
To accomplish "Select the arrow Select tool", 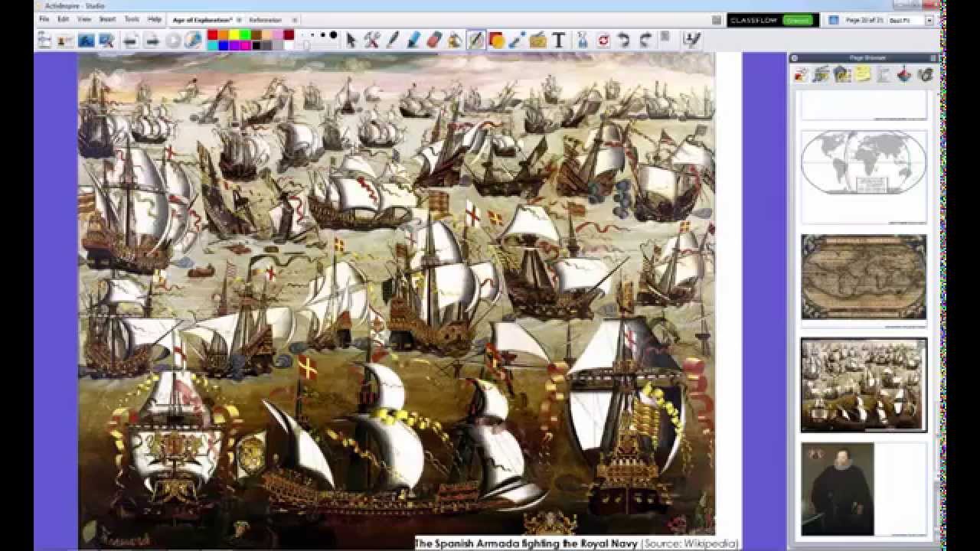I will (351, 40).
